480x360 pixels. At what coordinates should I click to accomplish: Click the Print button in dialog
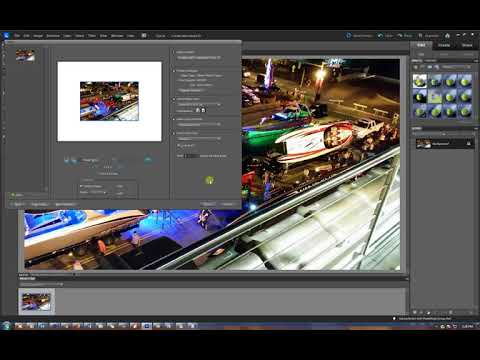click(208, 204)
